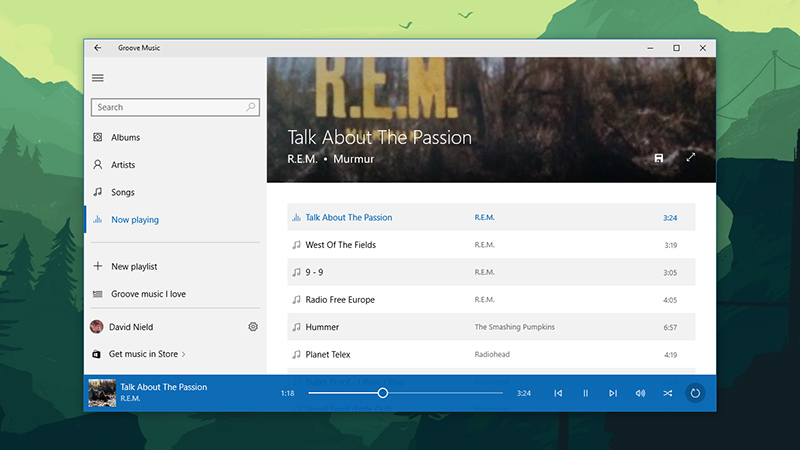This screenshot has width=800, height=450.
Task: Click the Search text field
Action: click(x=175, y=107)
